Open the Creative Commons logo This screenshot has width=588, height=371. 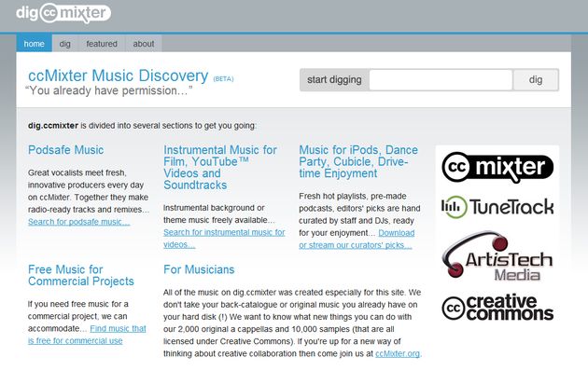(x=497, y=308)
